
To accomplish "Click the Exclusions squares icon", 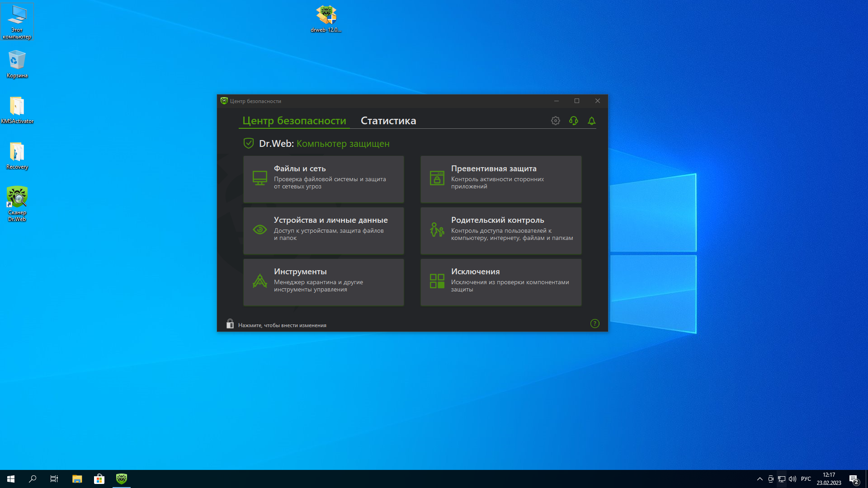I will coord(437,281).
